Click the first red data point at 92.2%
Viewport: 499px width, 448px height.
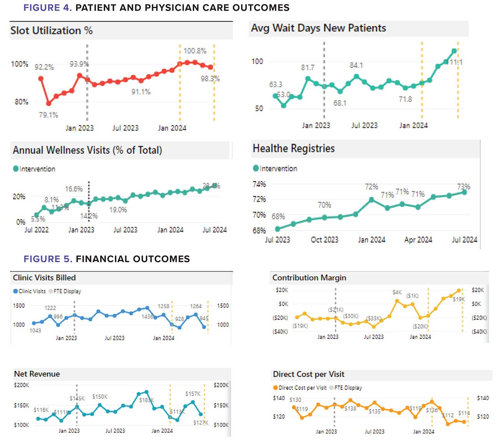[x=41, y=79]
